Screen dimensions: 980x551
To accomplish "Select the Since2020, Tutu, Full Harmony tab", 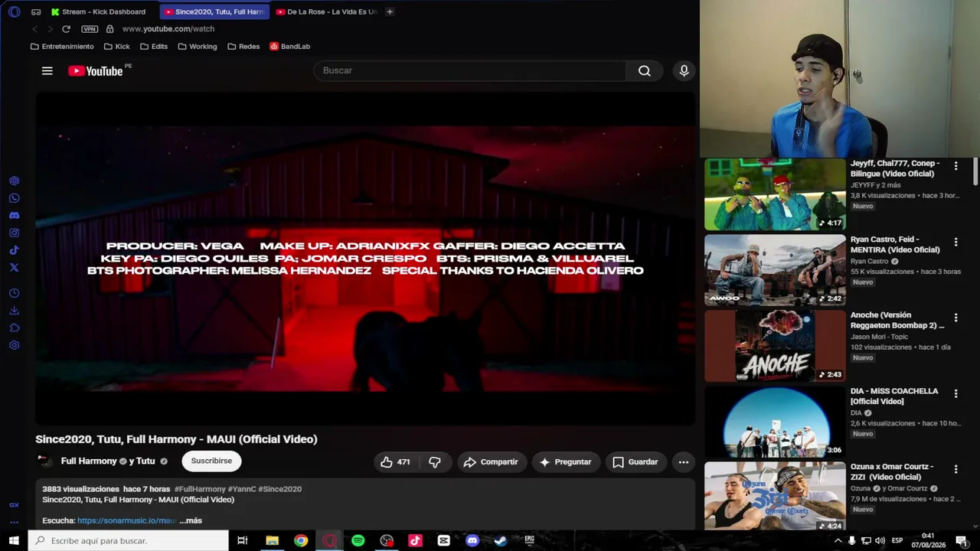I will point(214,11).
